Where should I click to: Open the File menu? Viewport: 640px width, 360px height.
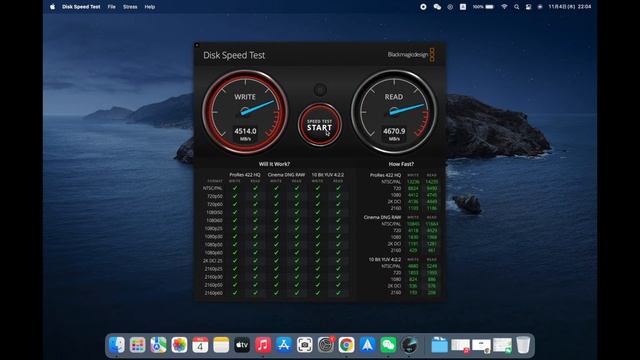coord(111,7)
